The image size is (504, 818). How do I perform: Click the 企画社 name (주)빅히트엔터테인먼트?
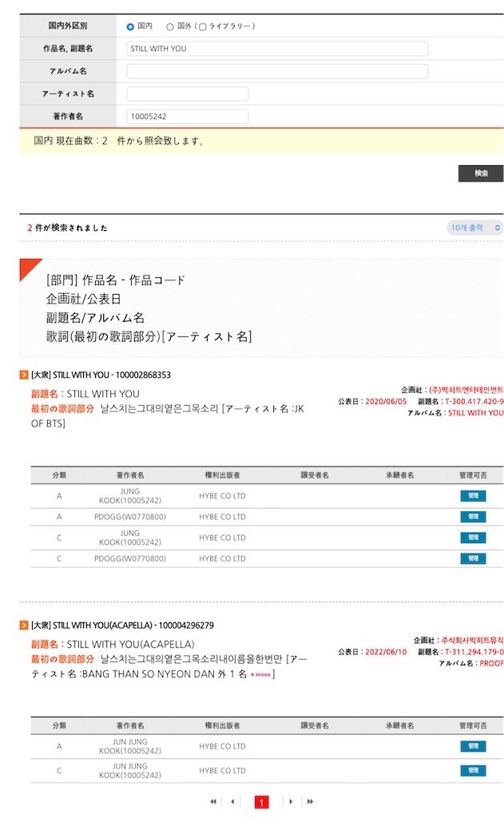coord(466,390)
